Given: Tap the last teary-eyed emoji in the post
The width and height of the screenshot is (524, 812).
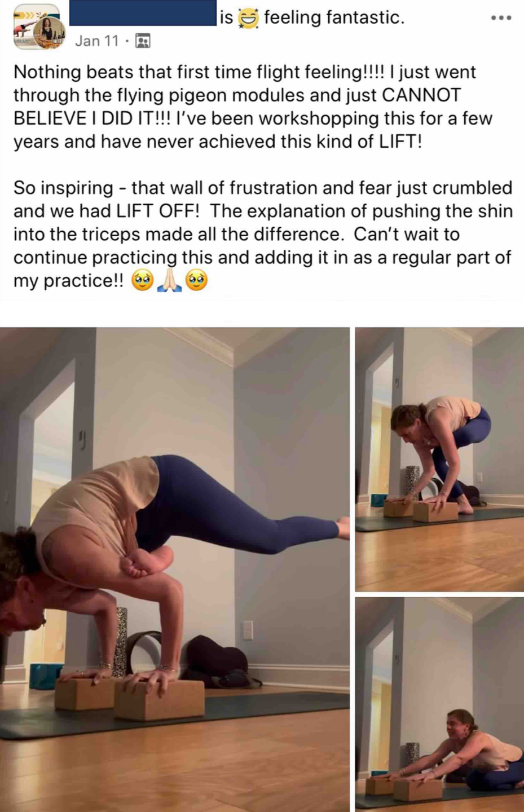Looking at the screenshot, I should pos(196,280).
